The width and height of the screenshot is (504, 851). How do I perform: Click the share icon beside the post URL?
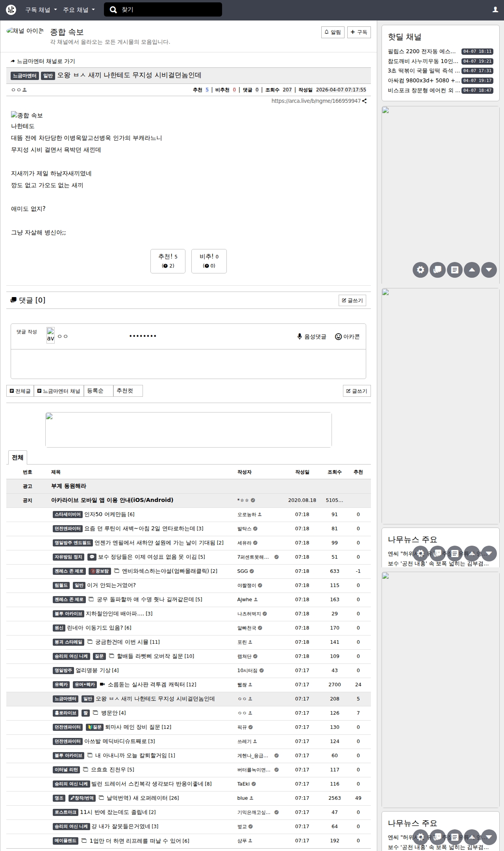click(x=365, y=101)
